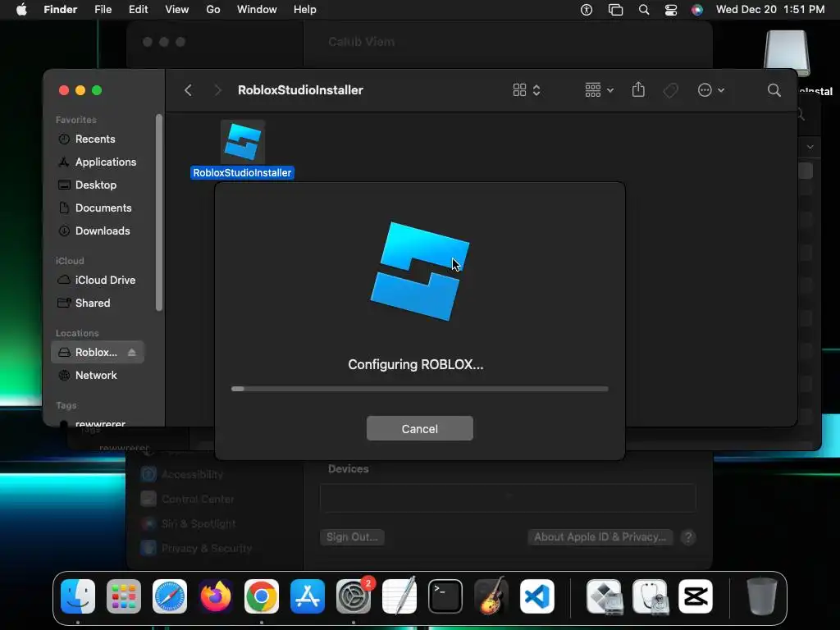The height and width of the screenshot is (630, 840).
Task: Open CapCut from the Dock
Action: tap(696, 596)
